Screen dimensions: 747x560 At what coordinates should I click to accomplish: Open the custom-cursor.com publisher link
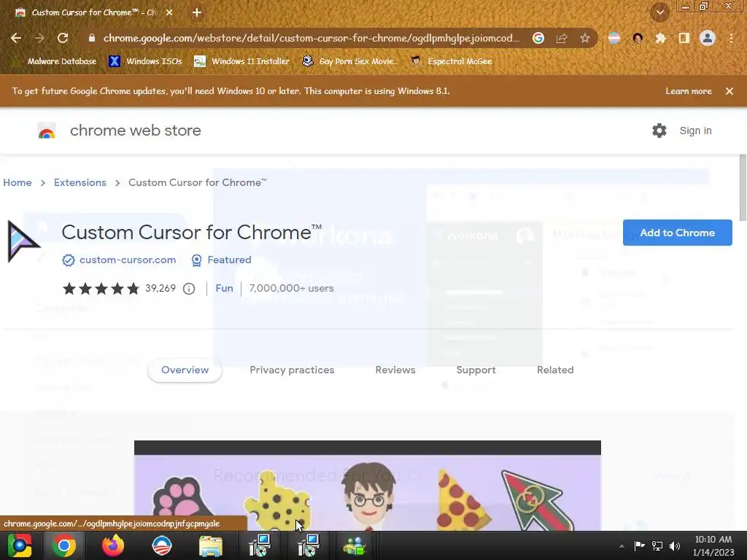point(127,260)
